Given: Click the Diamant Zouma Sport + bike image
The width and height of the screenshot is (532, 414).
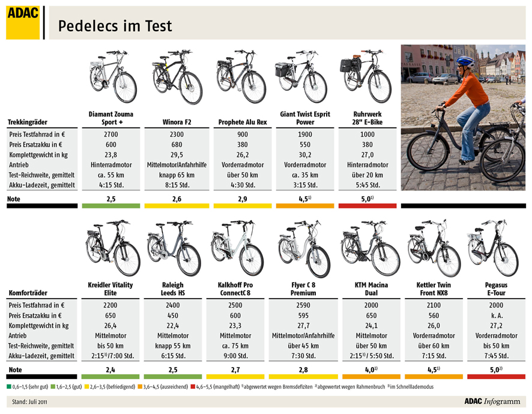Looking at the screenshot, I should tap(111, 78).
